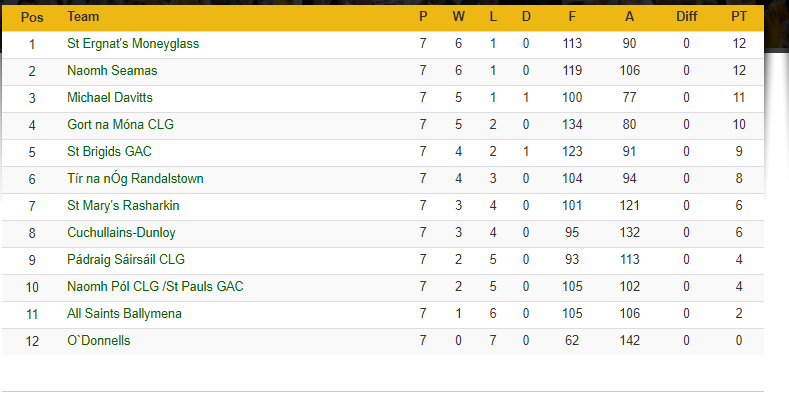Open Tír na nÓg Randalstown link
The height and width of the screenshot is (395, 789).
[135, 179]
